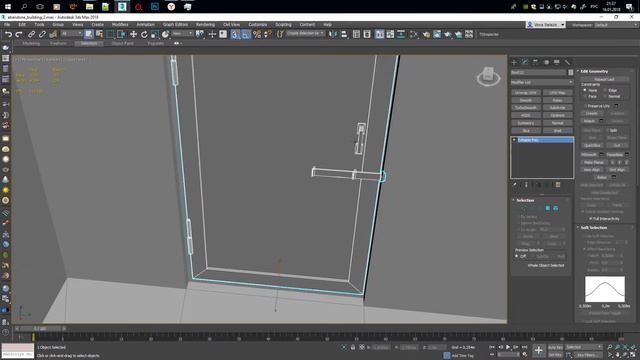Open the Motion panel icon
640x360 pixels.
click(546, 62)
